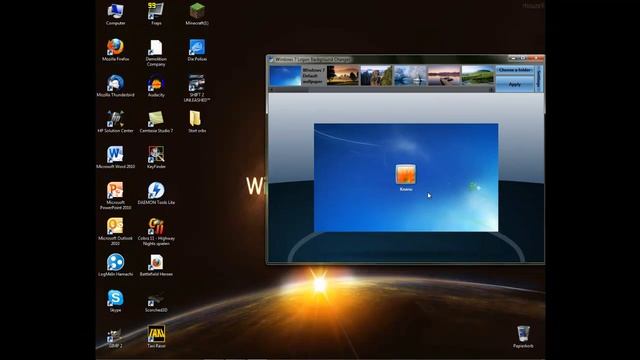Open the KeyFinder desktop shortcut
The image size is (640, 360).
pyautogui.click(x=156, y=157)
